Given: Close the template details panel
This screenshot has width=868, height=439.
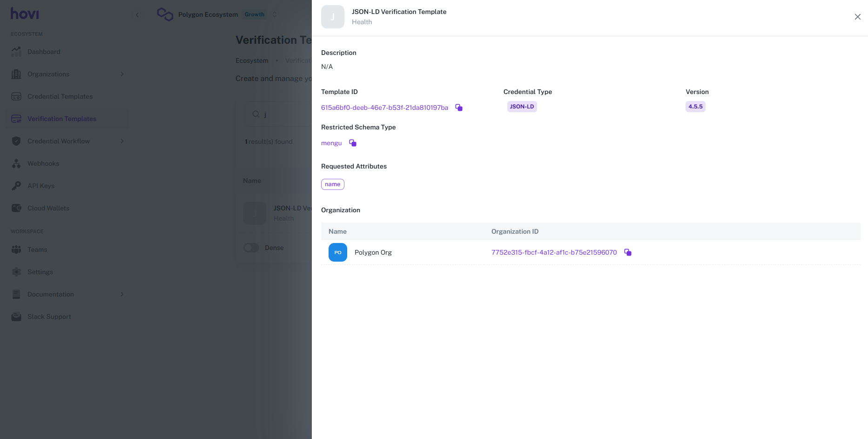Looking at the screenshot, I should click(857, 17).
